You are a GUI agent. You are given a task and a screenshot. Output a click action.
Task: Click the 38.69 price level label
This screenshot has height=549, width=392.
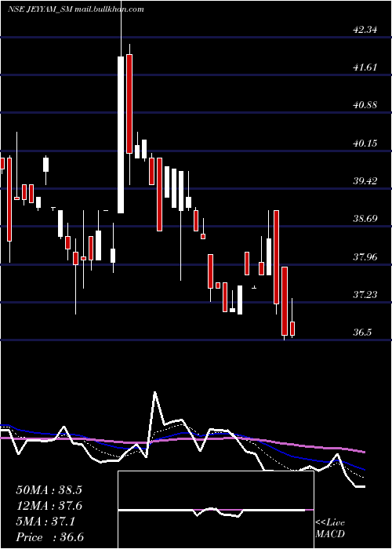point(365,219)
